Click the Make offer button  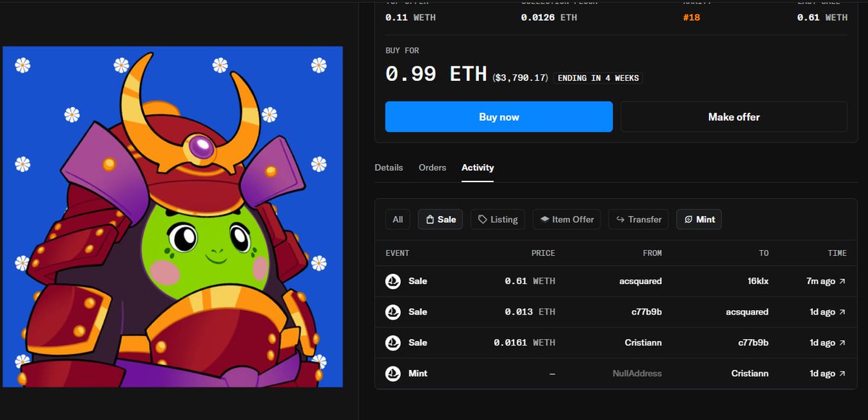(x=733, y=116)
